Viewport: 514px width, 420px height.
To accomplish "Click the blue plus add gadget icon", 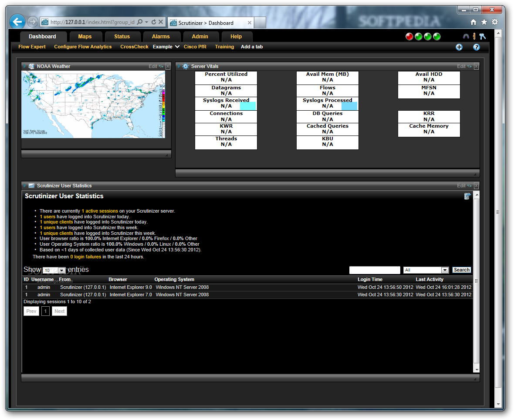I will coord(459,47).
